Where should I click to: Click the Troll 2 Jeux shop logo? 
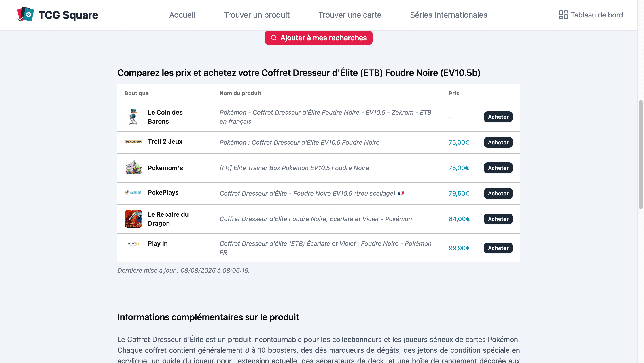pyautogui.click(x=133, y=142)
